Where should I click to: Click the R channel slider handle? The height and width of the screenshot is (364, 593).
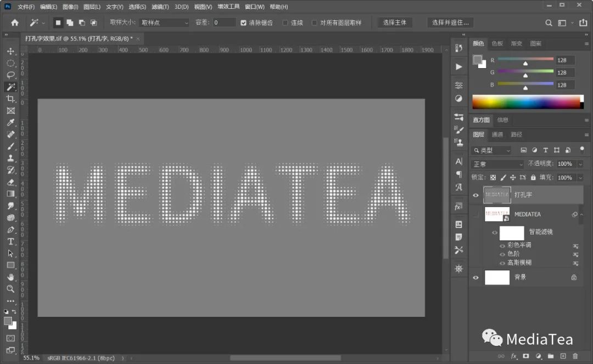(x=525, y=63)
